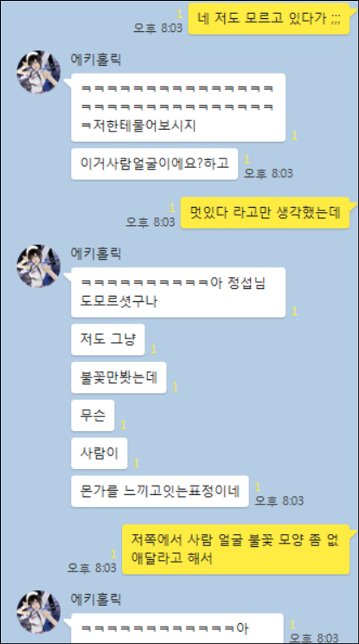Screen dimensions: 359x644
Task: Select the last partially visible ㅋㅋㅋ message
Action: click(x=176, y=628)
